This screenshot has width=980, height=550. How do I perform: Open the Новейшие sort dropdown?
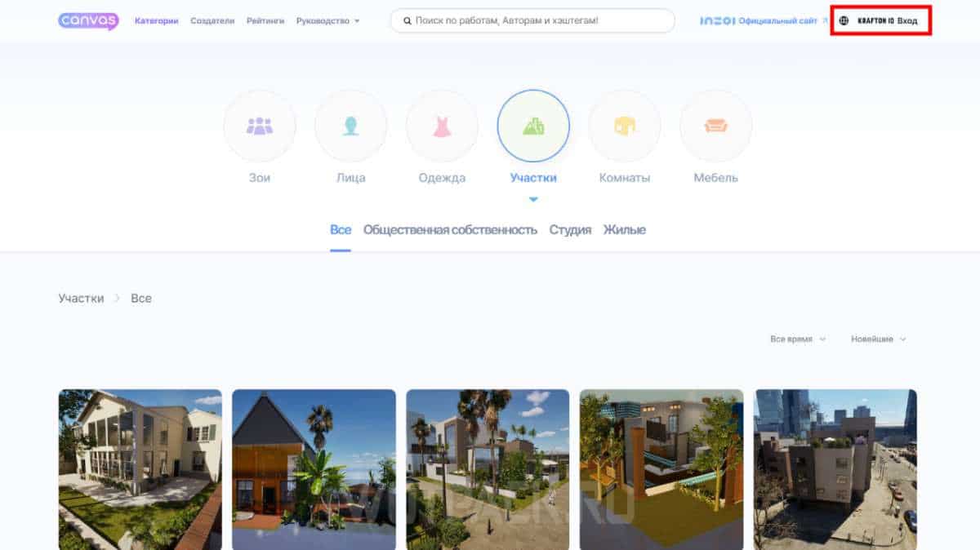point(879,339)
